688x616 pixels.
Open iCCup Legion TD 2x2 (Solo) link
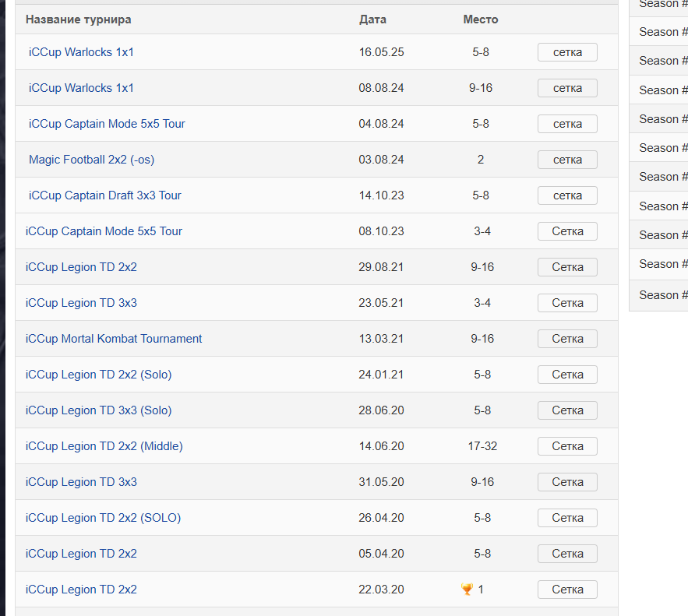point(98,375)
